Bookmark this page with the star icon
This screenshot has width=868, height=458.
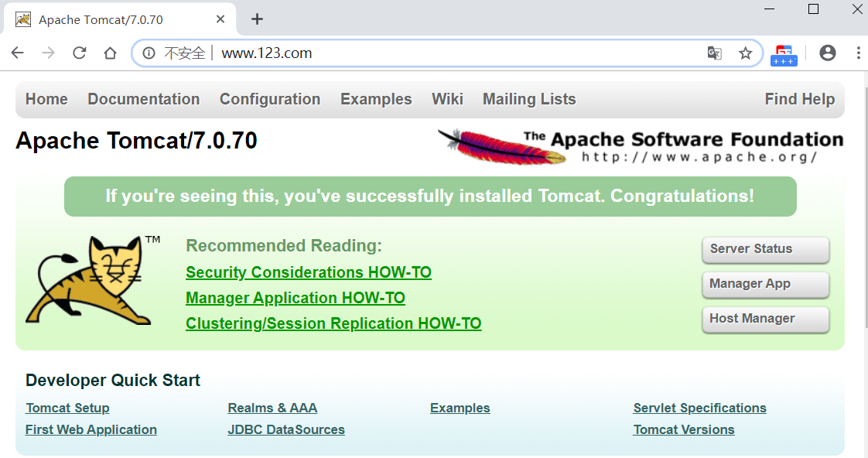(746, 53)
